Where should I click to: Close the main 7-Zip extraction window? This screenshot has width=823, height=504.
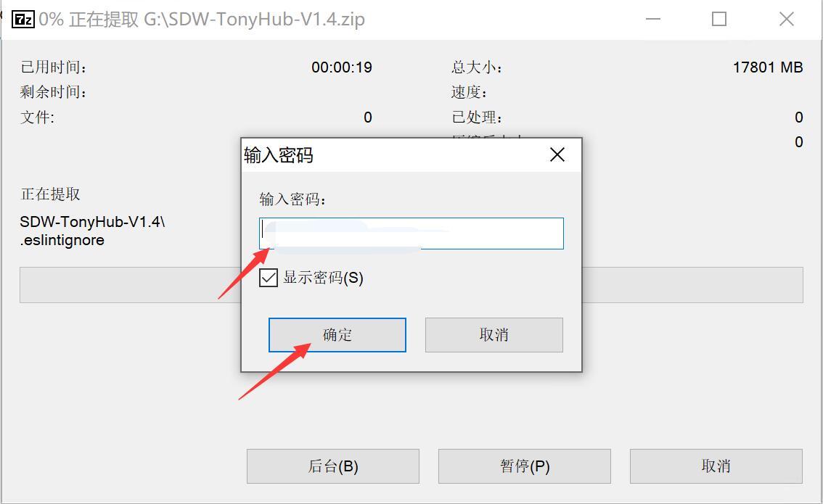click(786, 20)
